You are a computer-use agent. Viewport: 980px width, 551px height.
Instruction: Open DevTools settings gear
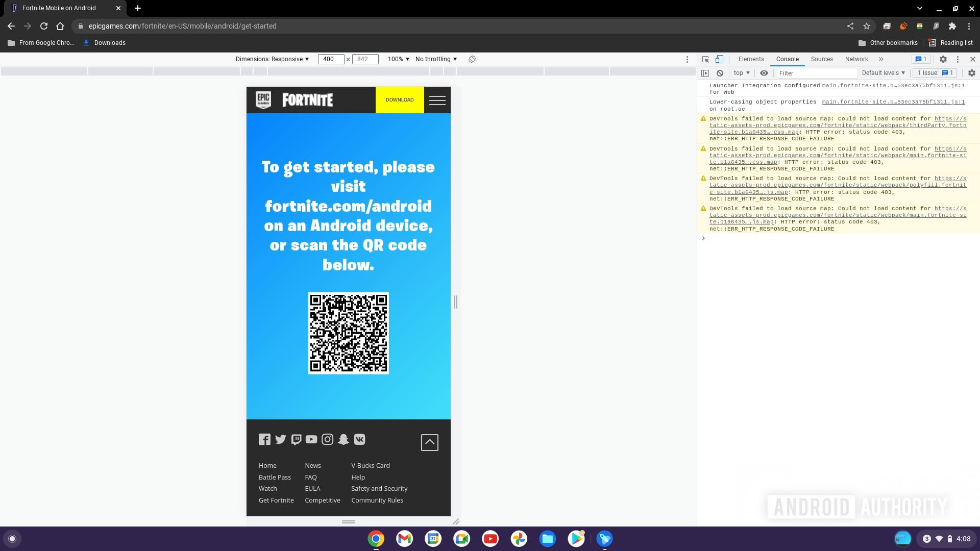pyautogui.click(x=943, y=59)
